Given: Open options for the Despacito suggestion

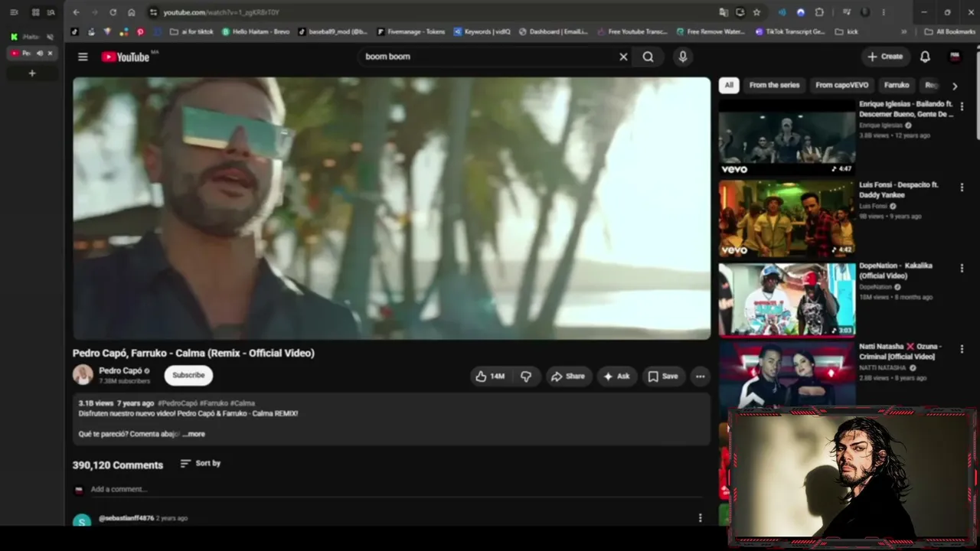Looking at the screenshot, I should 962,187.
